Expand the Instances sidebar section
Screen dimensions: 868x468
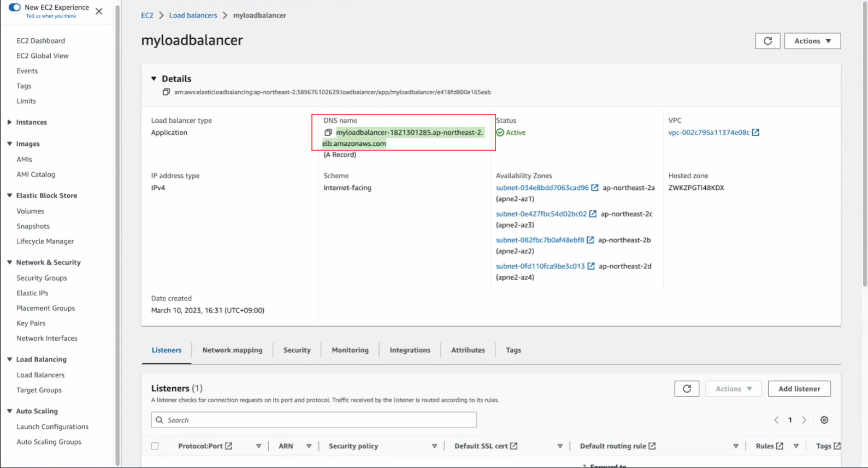click(9, 122)
